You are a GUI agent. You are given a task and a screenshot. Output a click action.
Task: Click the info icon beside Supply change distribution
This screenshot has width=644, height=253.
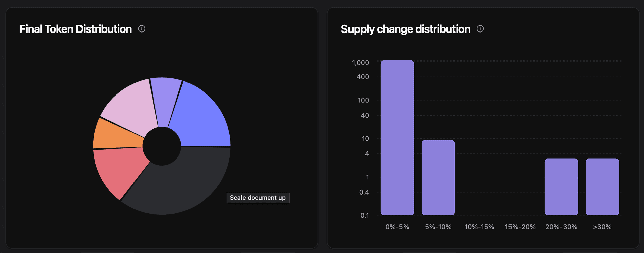click(x=480, y=29)
